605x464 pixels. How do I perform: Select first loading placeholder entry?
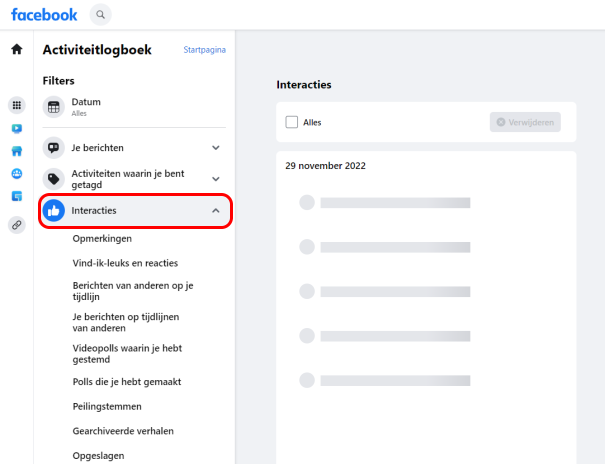coord(385,202)
